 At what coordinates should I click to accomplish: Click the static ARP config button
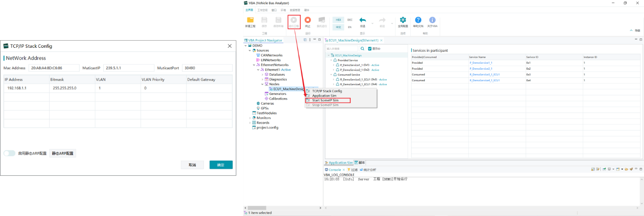coord(63,153)
